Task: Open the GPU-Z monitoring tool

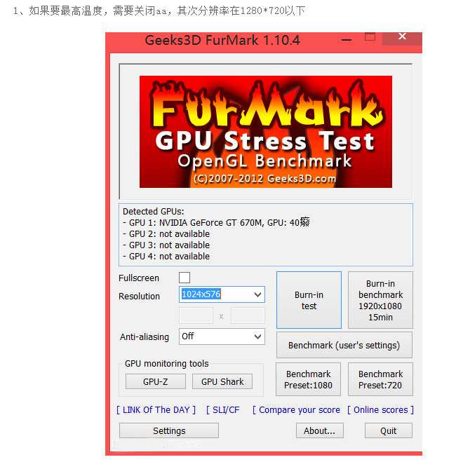Action: coord(156,381)
